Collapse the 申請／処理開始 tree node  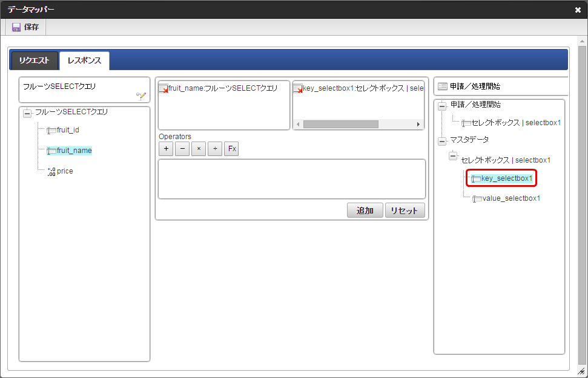[x=442, y=106]
